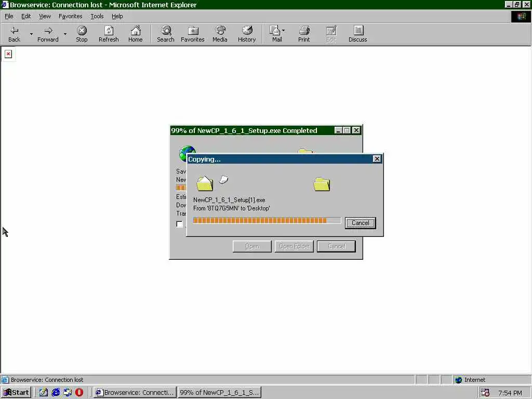Viewport: 532px width, 399px height.
Task: Refresh the current page
Action: point(109,34)
